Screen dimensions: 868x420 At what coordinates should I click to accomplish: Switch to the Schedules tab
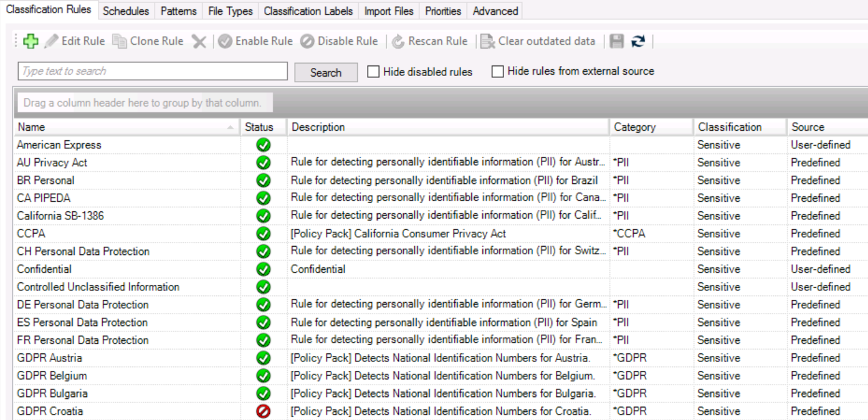[126, 11]
